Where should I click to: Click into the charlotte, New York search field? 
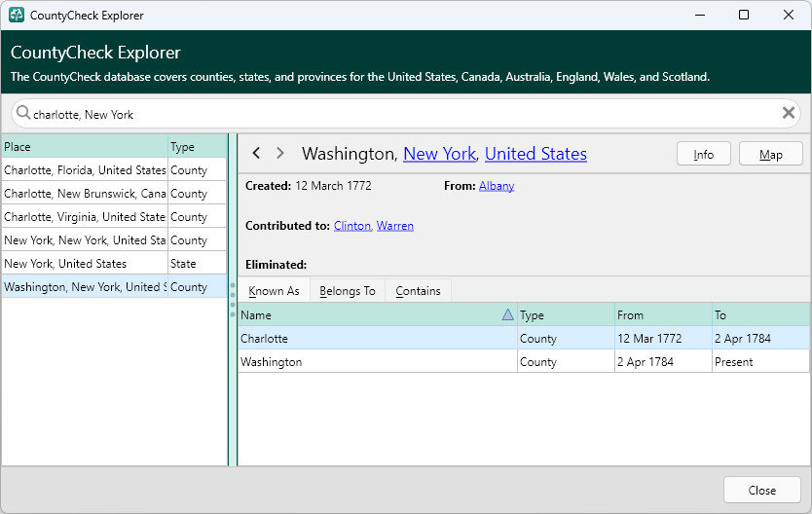[404, 114]
